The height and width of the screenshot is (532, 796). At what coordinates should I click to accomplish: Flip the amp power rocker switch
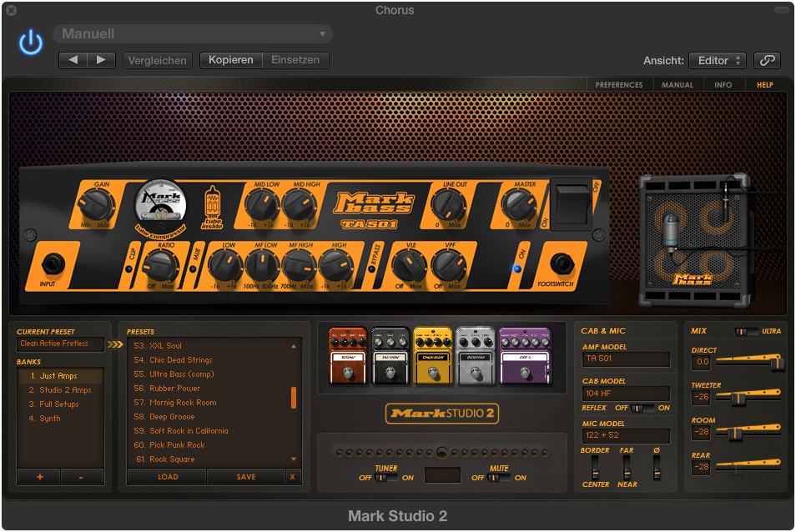572,204
